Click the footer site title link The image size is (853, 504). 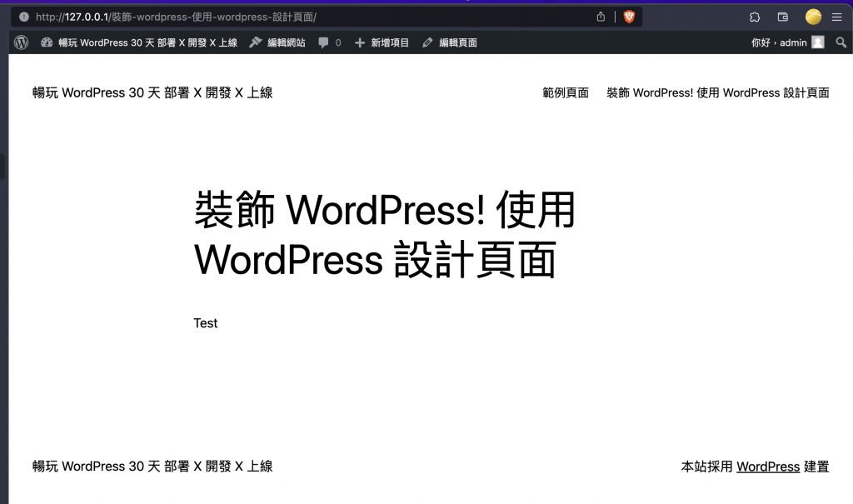[x=152, y=467]
